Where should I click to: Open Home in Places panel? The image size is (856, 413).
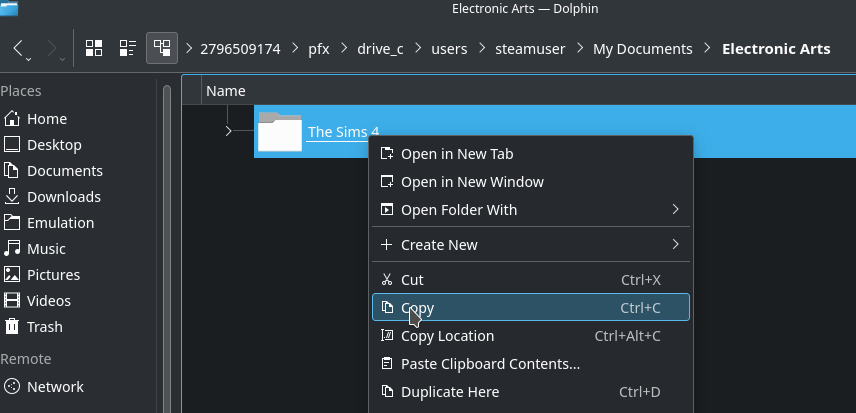46,119
